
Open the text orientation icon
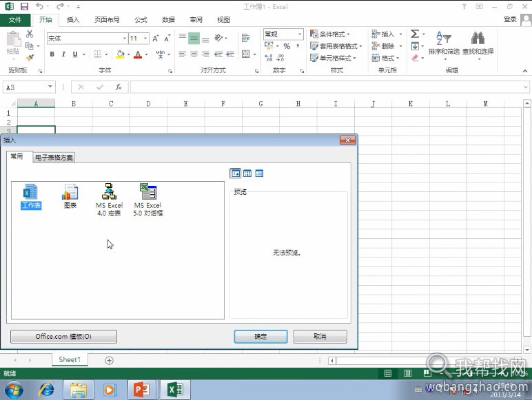point(218,38)
